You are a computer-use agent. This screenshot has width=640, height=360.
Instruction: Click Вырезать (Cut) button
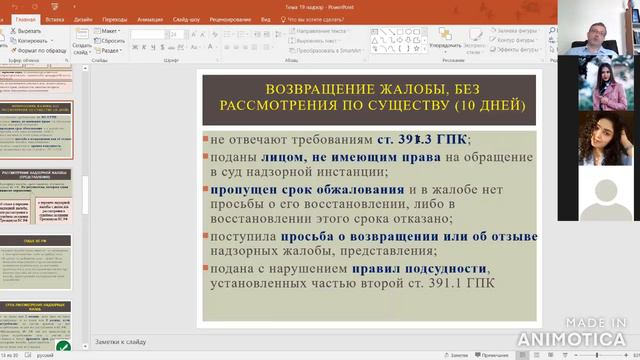coord(26,31)
